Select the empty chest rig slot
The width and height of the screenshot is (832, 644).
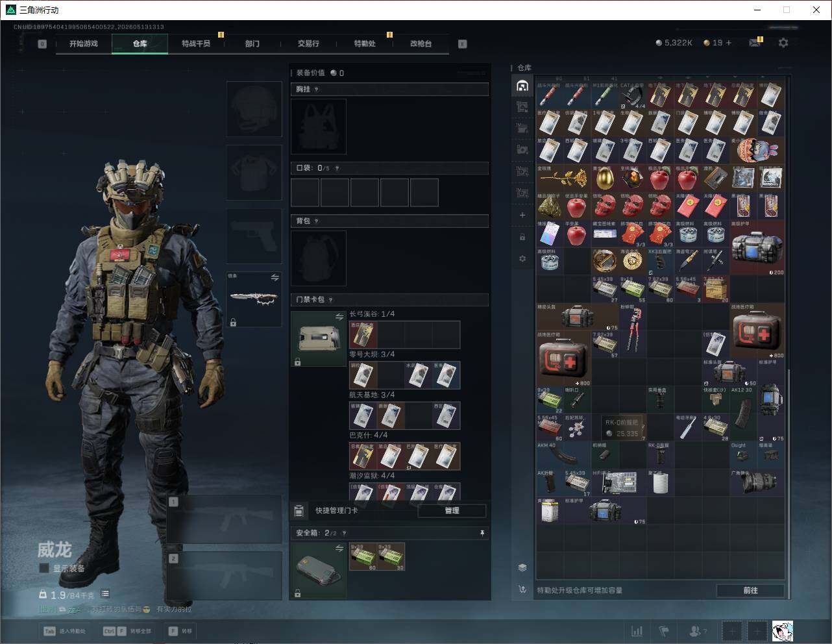[319, 127]
